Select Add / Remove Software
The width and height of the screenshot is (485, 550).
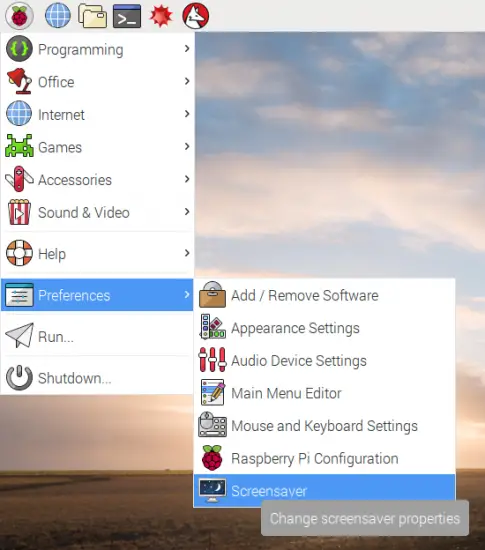pyautogui.click(x=324, y=295)
